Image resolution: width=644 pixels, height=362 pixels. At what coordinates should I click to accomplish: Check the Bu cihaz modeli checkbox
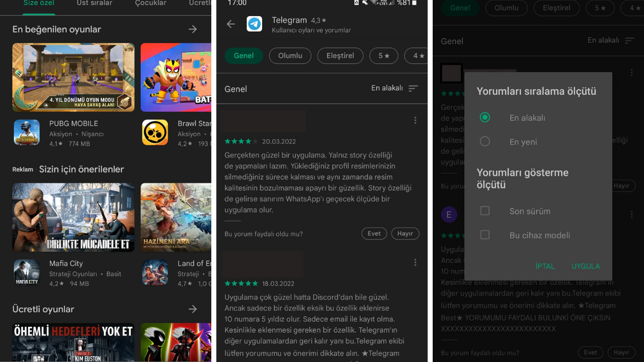tap(485, 235)
